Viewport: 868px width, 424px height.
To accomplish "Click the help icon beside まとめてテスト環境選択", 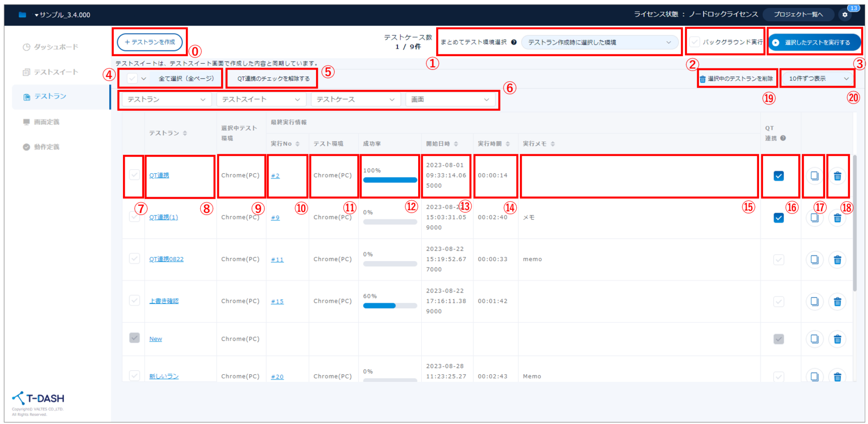I will click(514, 42).
